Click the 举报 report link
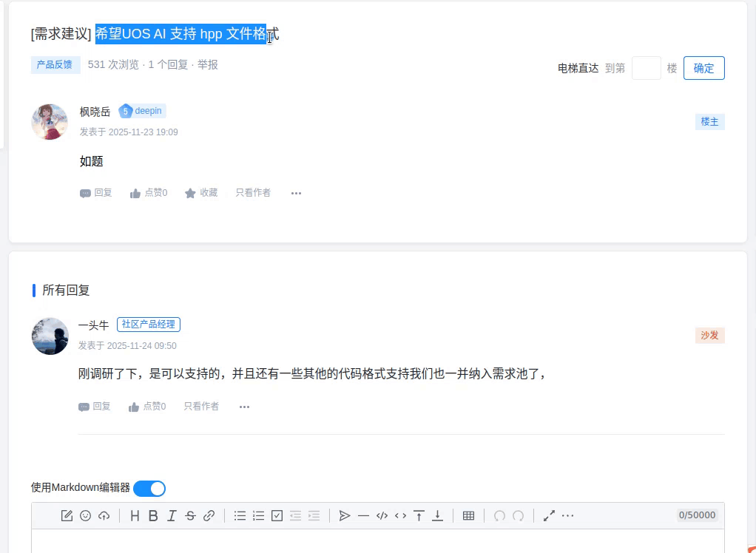This screenshot has width=756, height=553. coord(208,64)
